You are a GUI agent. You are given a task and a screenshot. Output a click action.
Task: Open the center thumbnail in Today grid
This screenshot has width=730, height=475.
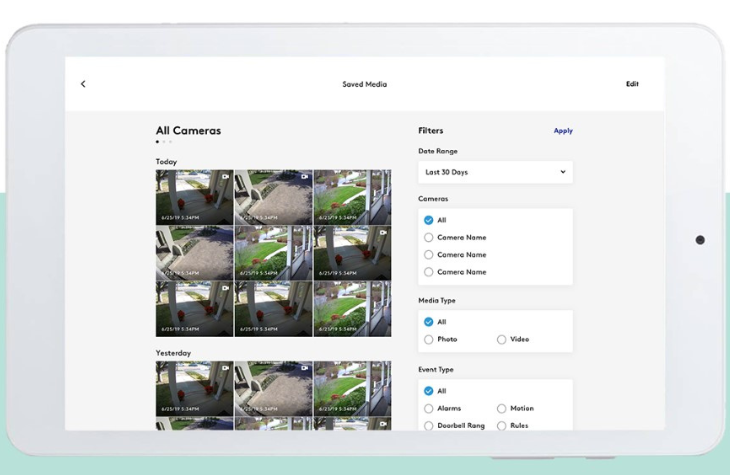273,253
